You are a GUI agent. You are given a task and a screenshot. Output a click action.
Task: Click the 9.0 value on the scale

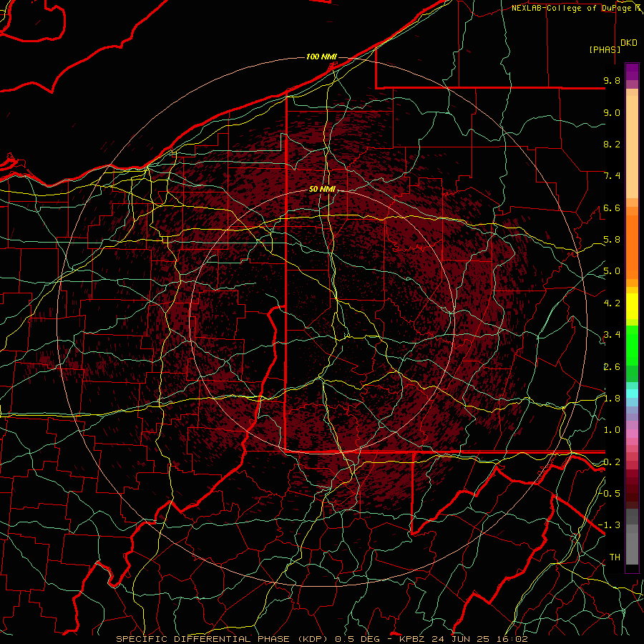pos(612,113)
